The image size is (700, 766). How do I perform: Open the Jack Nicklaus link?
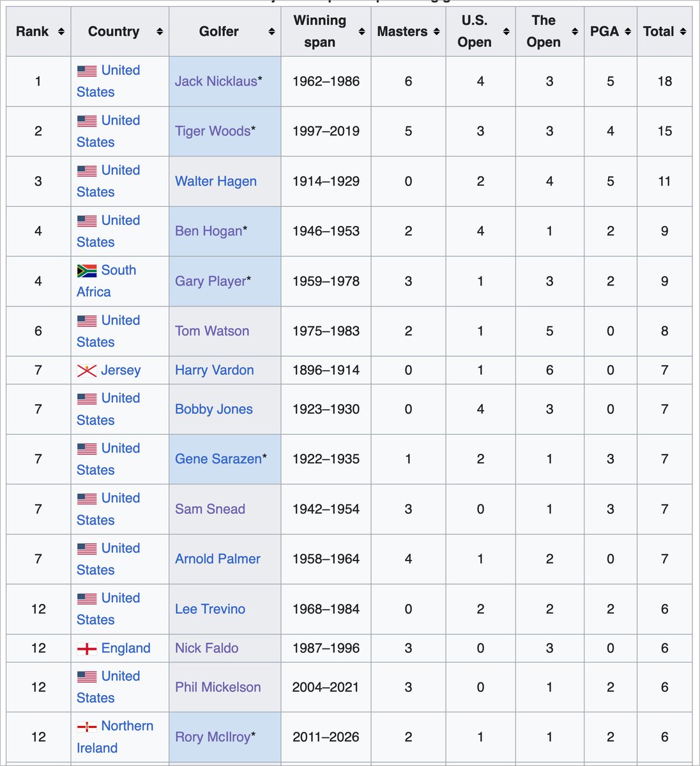[216, 81]
